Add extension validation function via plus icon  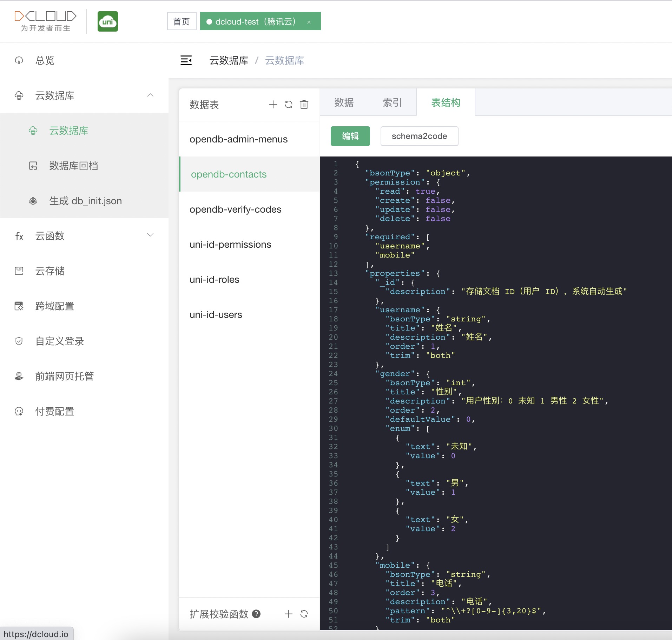(289, 614)
